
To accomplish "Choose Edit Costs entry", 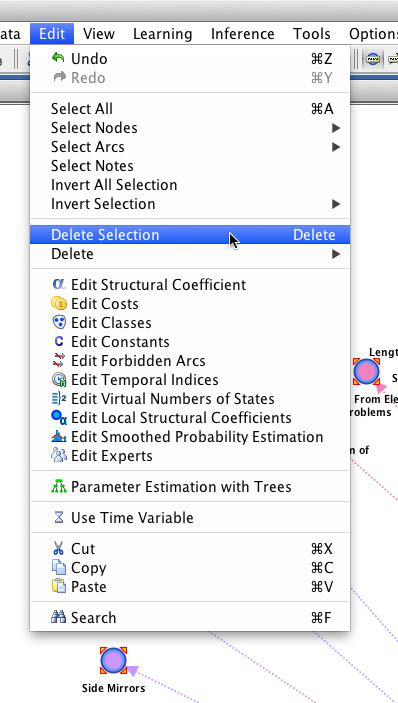I will pos(190,304).
